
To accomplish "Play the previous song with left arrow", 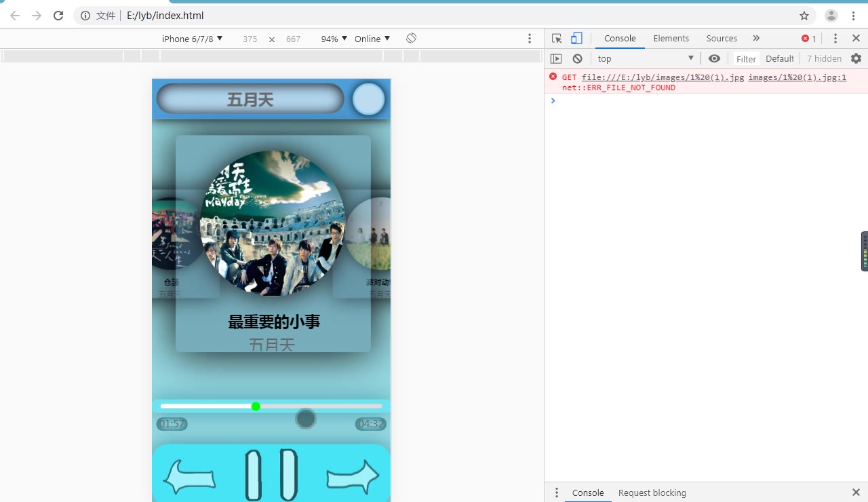I will 189,477.
